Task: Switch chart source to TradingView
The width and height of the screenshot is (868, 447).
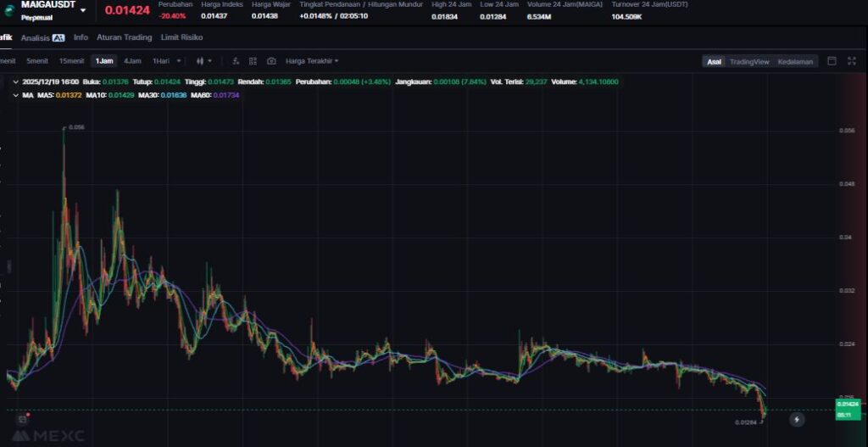Action: [748, 61]
